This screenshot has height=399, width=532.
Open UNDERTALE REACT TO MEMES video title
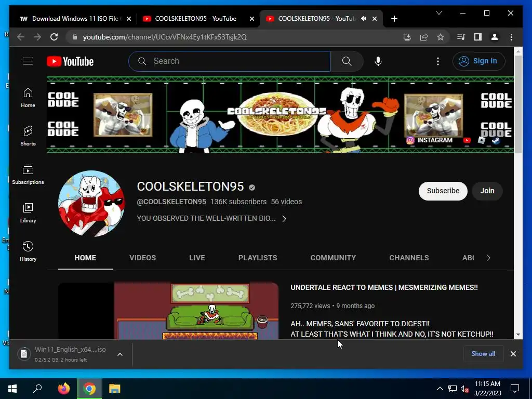point(384,287)
